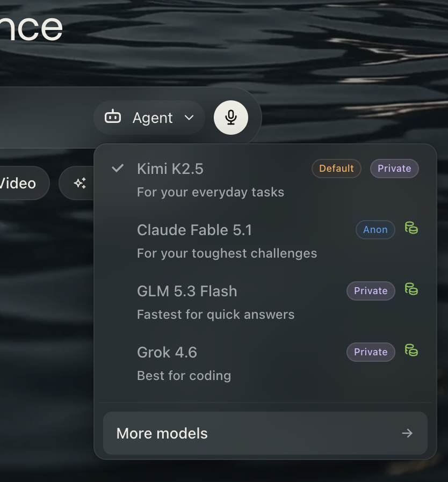Click the chevron arrow next to Agent
Screen dimensions: 448x482
(x=189, y=118)
